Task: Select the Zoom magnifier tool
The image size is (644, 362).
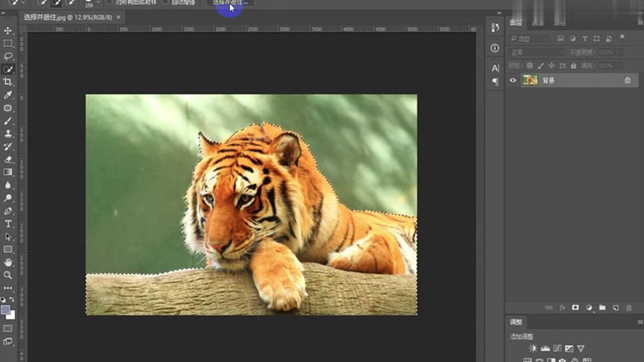Action: pyautogui.click(x=8, y=275)
